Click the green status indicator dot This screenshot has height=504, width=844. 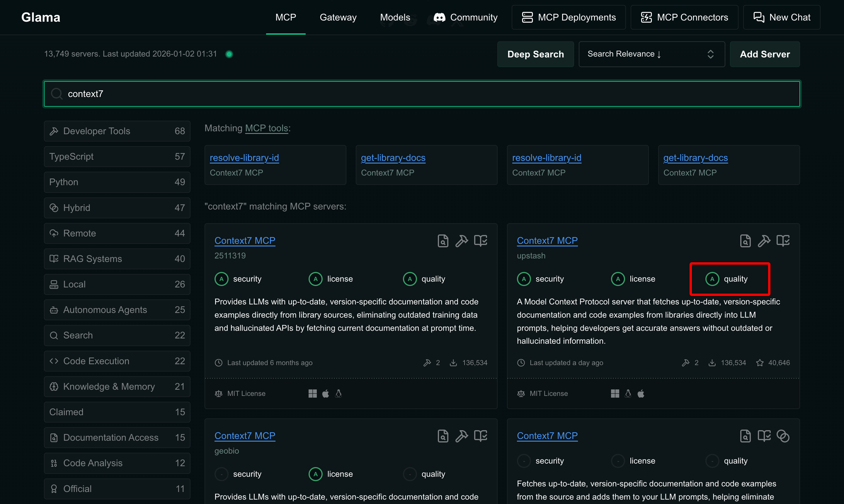[x=229, y=54]
